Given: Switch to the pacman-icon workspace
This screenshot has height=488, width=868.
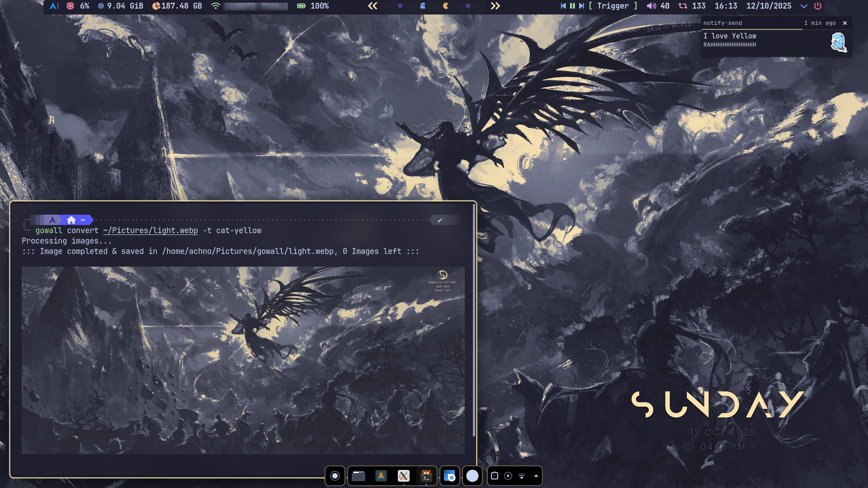Looking at the screenshot, I should (445, 6).
